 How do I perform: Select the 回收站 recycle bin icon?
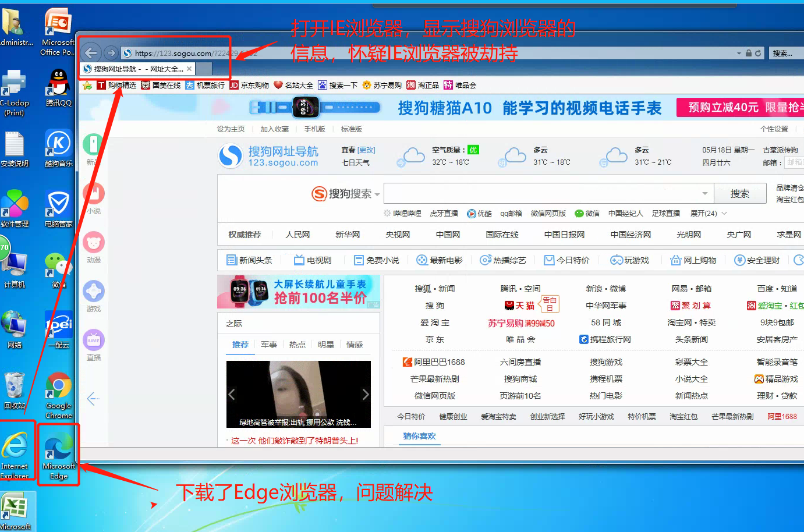(x=15, y=391)
